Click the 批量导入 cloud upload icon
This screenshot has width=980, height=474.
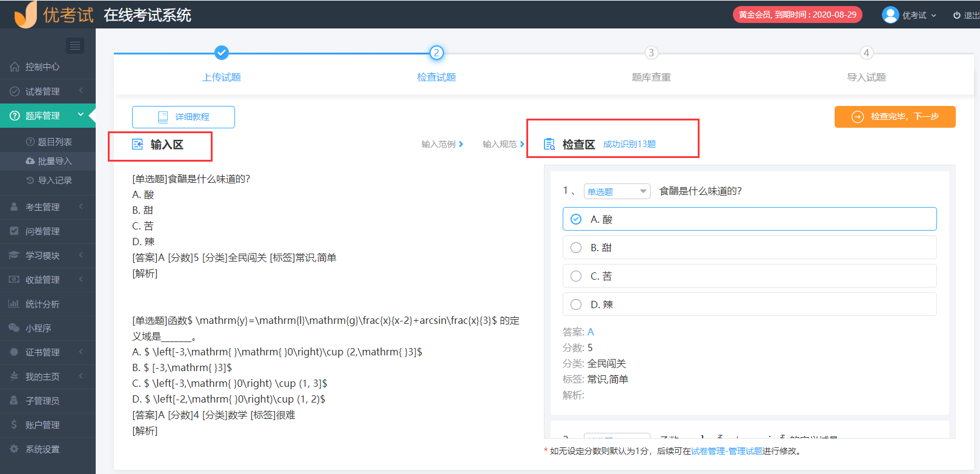point(30,161)
